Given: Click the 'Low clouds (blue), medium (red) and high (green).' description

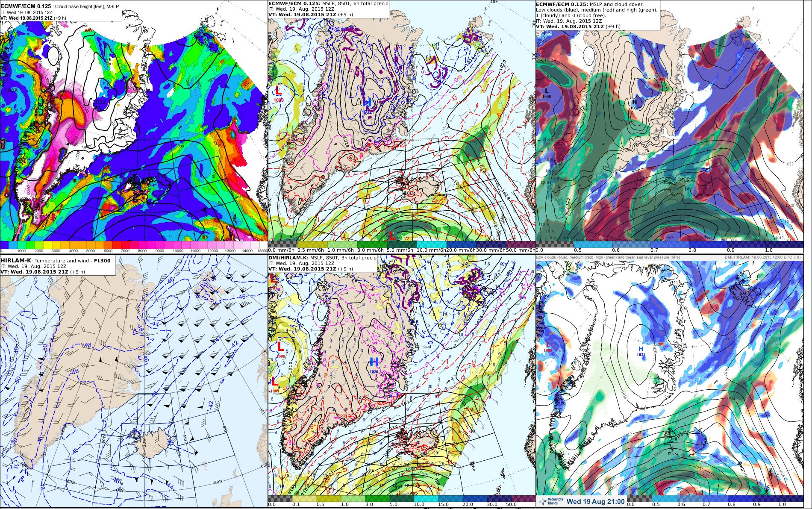Looking at the screenshot, I should tap(597, 9).
